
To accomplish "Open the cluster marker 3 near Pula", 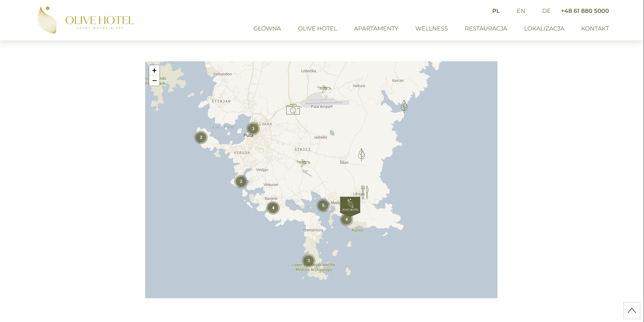I will click(x=253, y=129).
